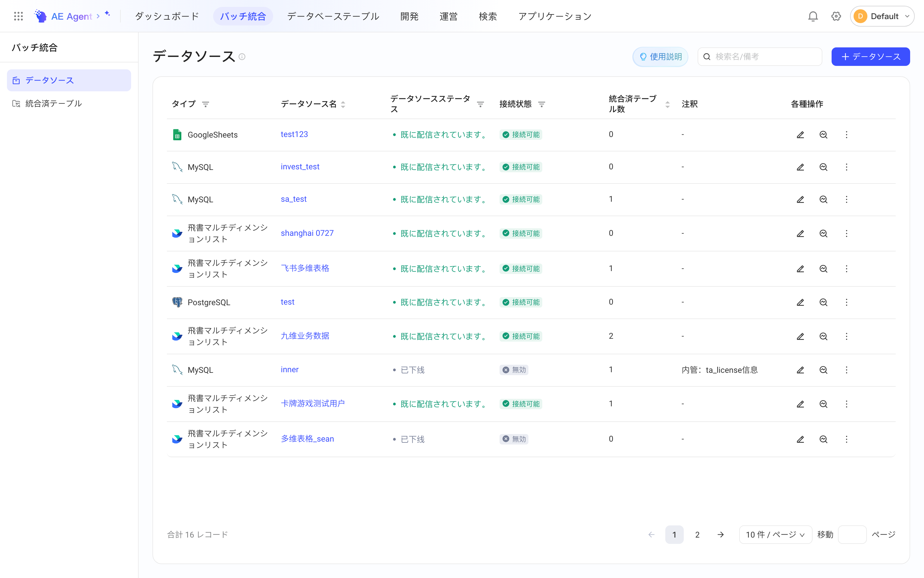
Task: Open the Default account dropdown
Action: pos(882,16)
